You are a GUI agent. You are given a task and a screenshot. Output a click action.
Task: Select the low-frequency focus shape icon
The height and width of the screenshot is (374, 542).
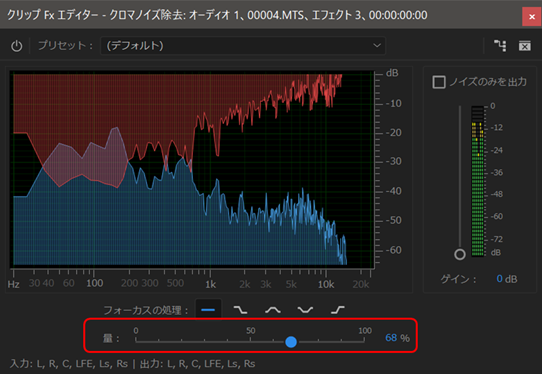point(240,310)
